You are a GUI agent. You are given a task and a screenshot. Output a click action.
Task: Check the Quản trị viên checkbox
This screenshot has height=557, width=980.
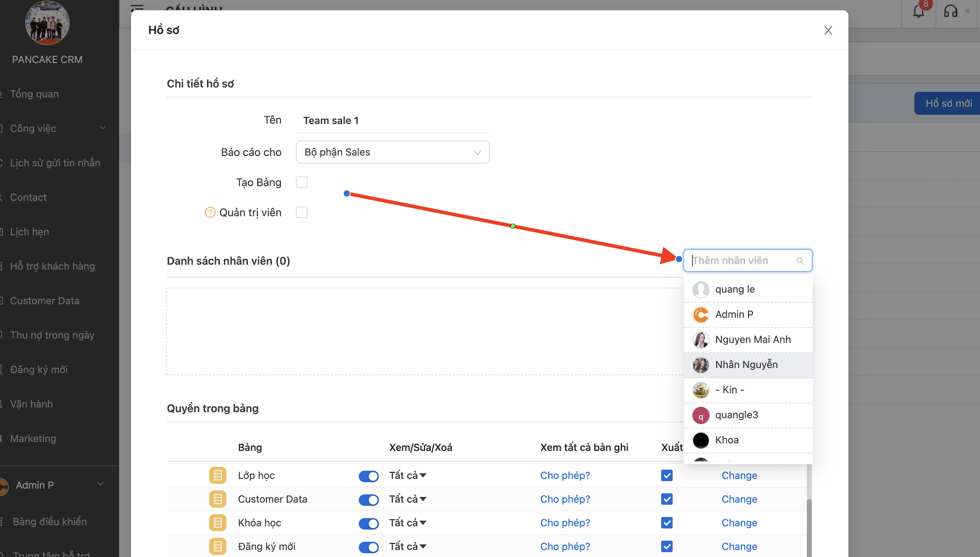click(x=302, y=212)
